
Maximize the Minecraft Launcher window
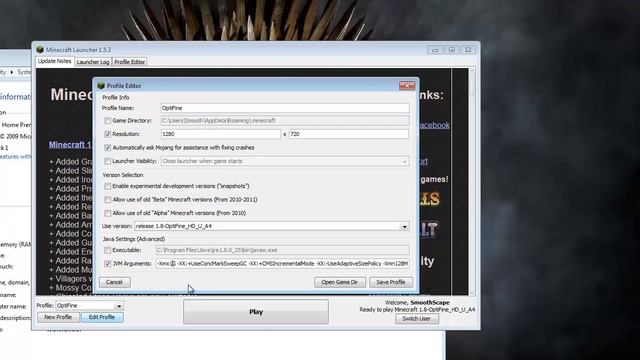tap(452, 50)
